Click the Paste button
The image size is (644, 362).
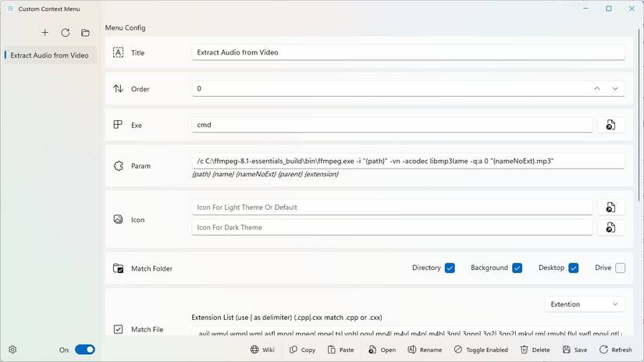(x=341, y=350)
